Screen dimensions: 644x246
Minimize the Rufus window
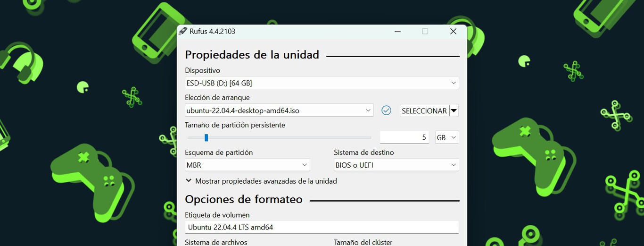point(397,32)
